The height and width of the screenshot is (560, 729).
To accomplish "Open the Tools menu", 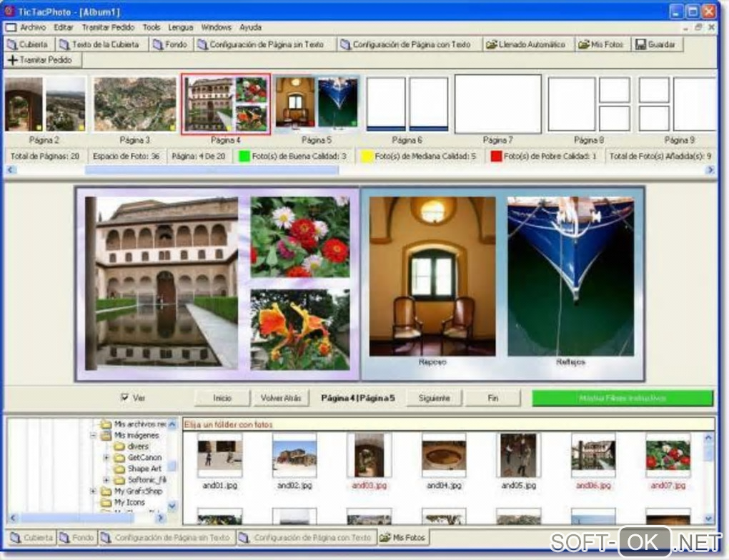I will [151, 27].
